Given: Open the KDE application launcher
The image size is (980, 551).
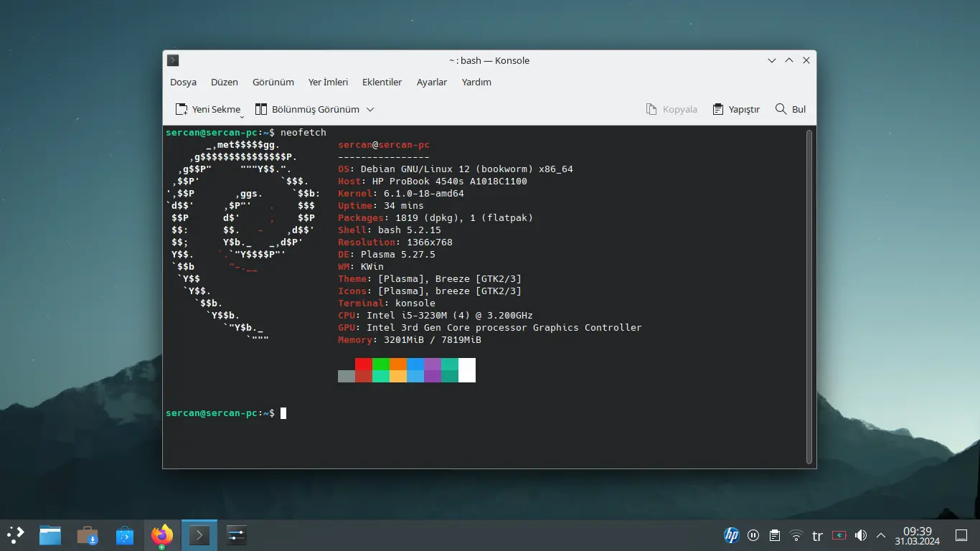Looking at the screenshot, I should pos(16,534).
